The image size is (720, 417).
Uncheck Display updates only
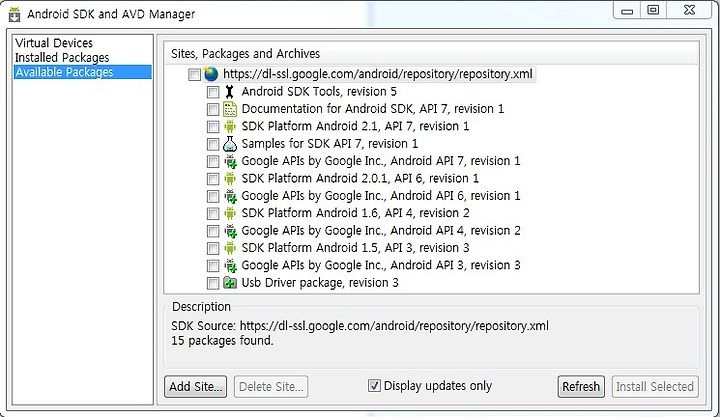(x=374, y=385)
